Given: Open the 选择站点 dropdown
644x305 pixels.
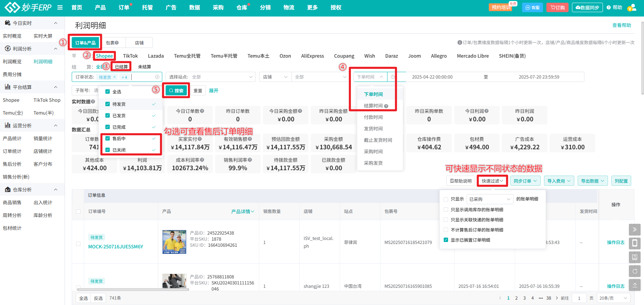Looking at the screenshot, I should [211, 77].
